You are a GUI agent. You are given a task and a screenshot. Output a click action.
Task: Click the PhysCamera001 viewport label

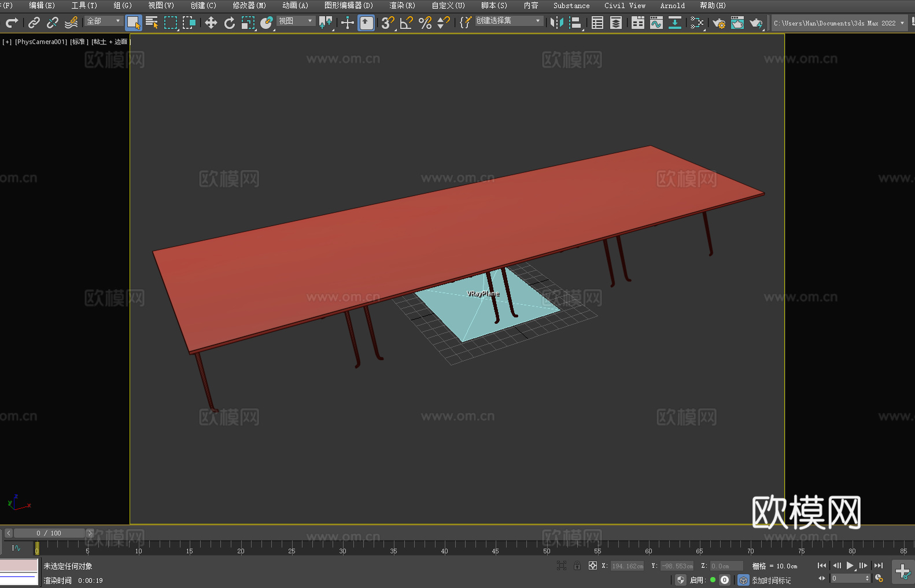(41, 42)
